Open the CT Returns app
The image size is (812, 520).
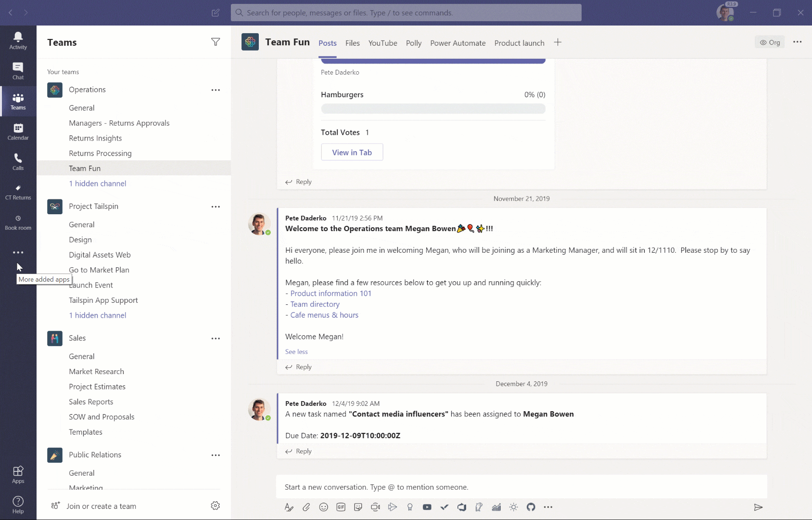tap(18, 192)
